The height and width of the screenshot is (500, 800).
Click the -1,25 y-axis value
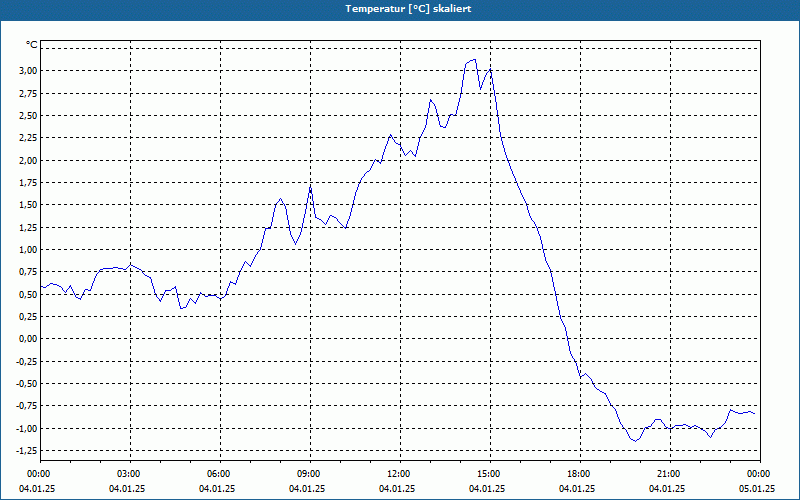pyautogui.click(x=27, y=451)
